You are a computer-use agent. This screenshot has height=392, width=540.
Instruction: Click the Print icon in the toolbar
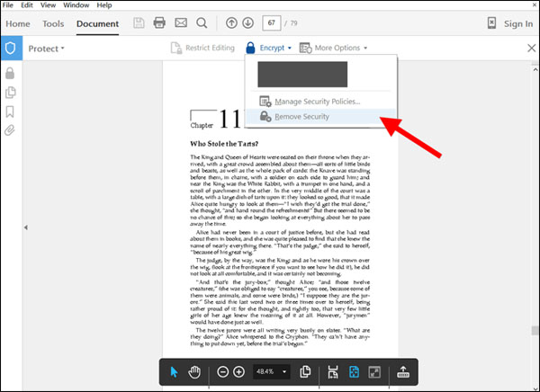coord(159,22)
